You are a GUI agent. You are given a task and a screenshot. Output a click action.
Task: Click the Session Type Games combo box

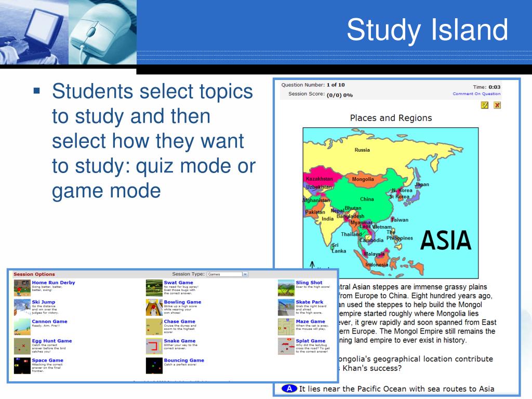[x=228, y=274]
